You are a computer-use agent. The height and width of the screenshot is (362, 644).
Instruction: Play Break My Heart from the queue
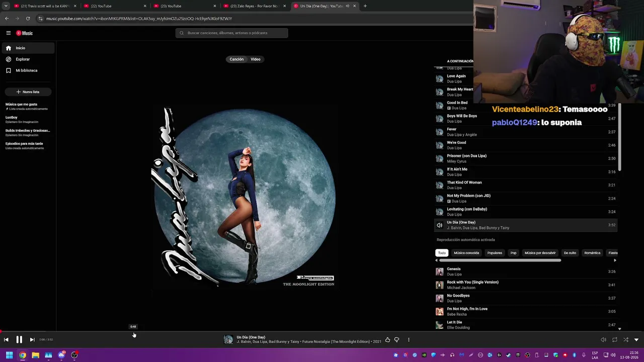tap(526, 92)
